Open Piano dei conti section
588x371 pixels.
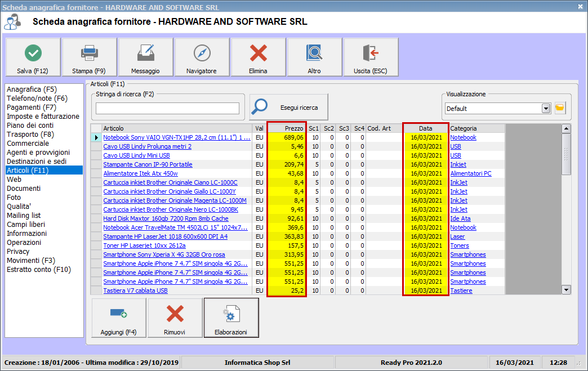[30, 125]
